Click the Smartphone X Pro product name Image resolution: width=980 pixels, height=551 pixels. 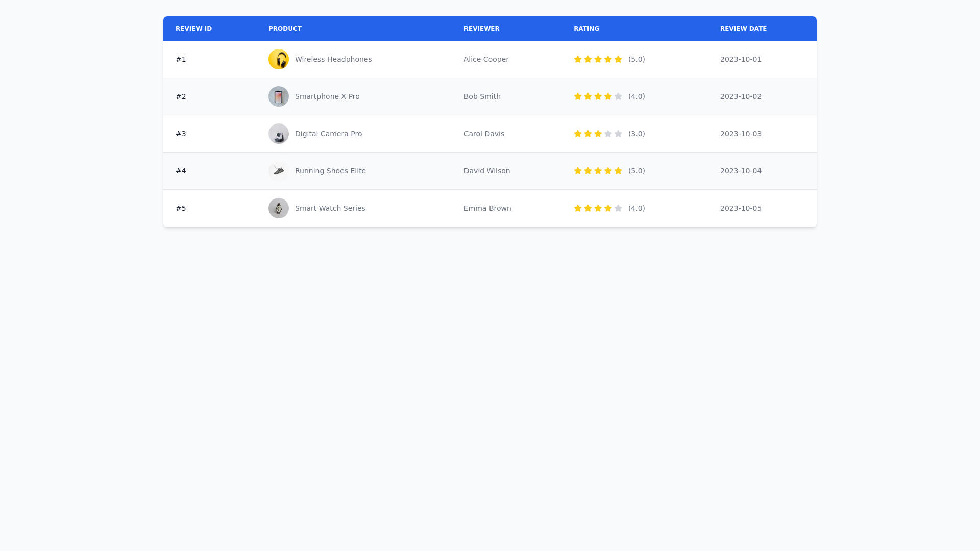327,96
